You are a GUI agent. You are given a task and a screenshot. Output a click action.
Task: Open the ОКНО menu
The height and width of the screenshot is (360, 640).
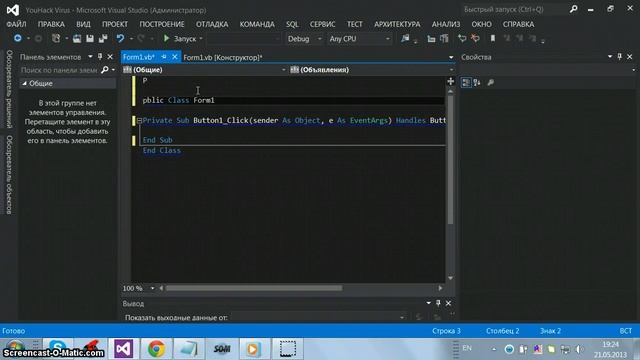pyautogui.click(x=482, y=24)
